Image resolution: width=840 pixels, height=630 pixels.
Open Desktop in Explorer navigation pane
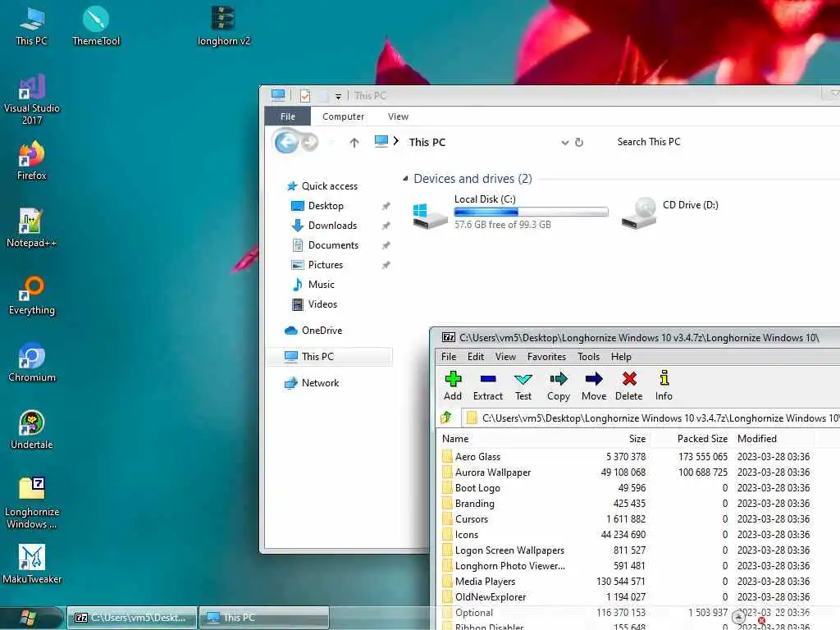tap(326, 206)
